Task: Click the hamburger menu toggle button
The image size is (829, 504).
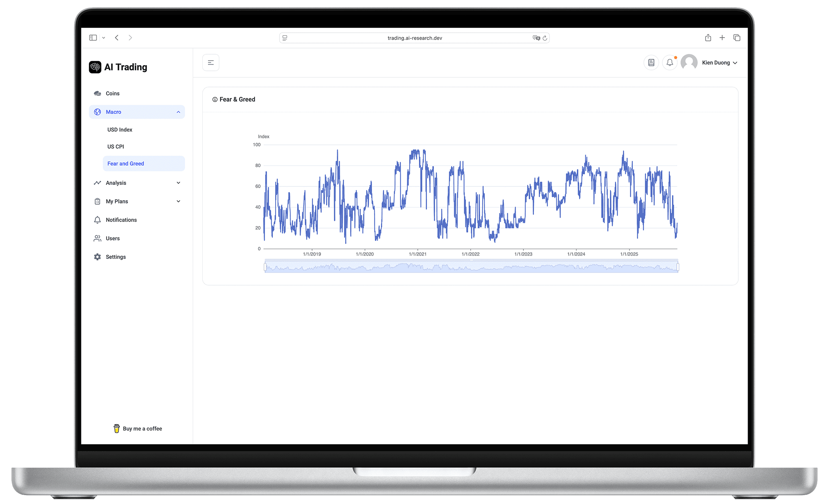Action: (210, 63)
